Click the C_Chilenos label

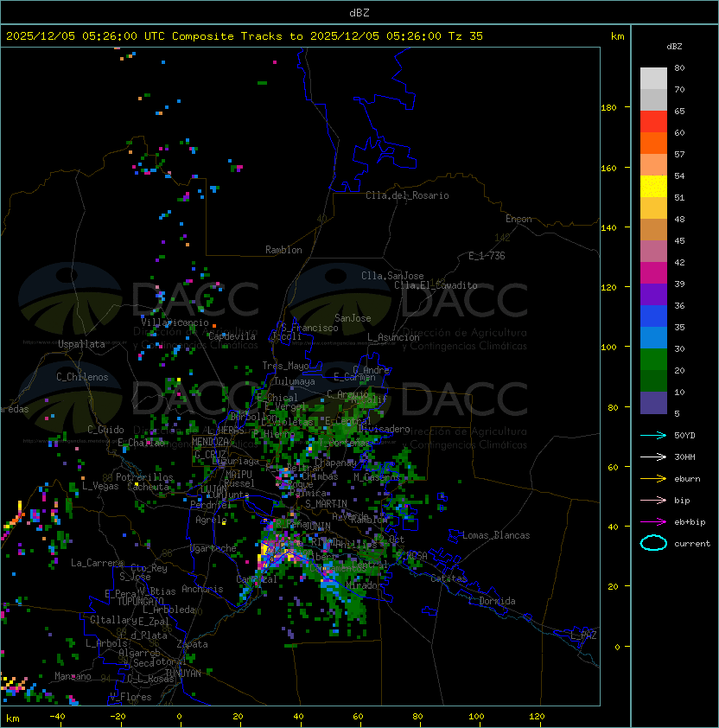(82, 377)
